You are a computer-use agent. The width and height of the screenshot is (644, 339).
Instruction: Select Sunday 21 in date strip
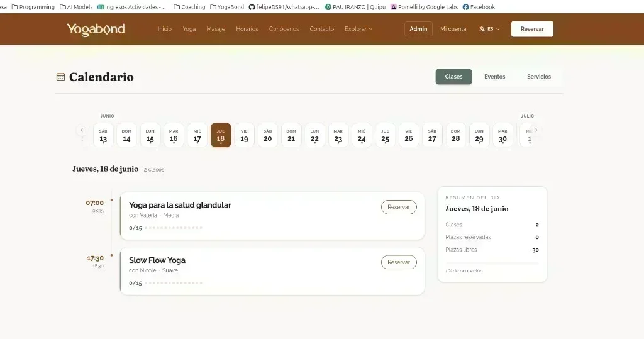coord(291,135)
